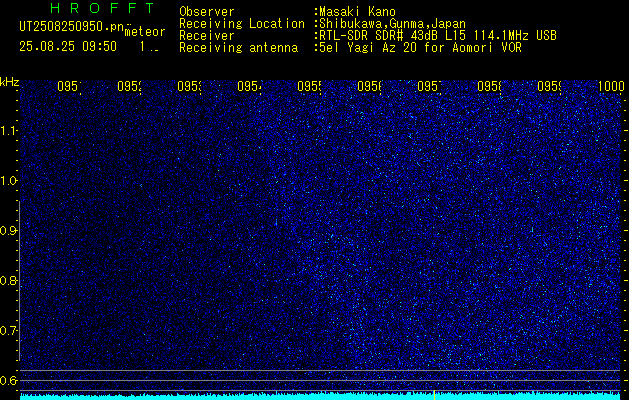Viewport: 629px width, 400px height.
Task: Select the observer name Masaki Kano
Action: pyautogui.click(x=357, y=12)
